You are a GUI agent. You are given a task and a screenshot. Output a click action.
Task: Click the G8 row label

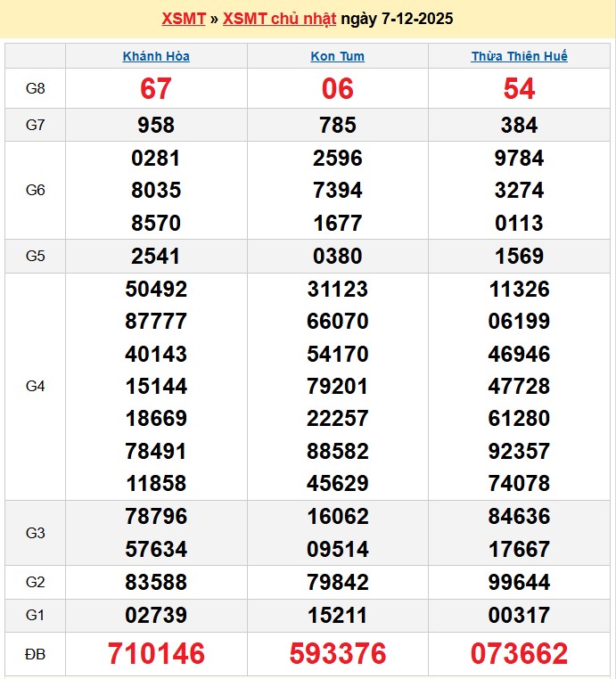click(x=36, y=88)
